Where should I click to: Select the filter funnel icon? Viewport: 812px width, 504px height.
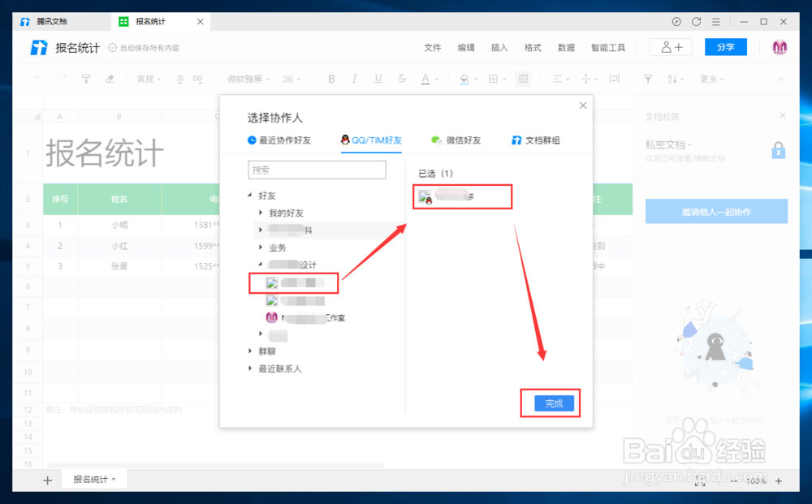648,79
